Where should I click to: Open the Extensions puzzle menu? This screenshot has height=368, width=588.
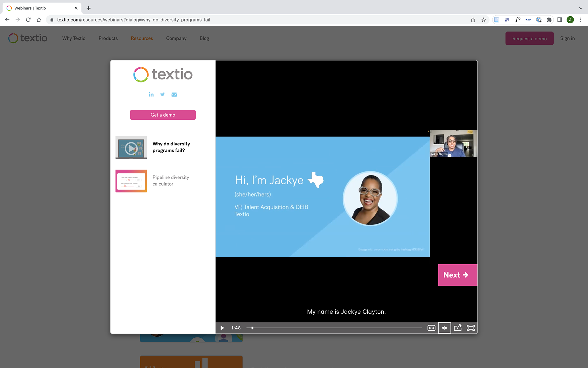549,20
